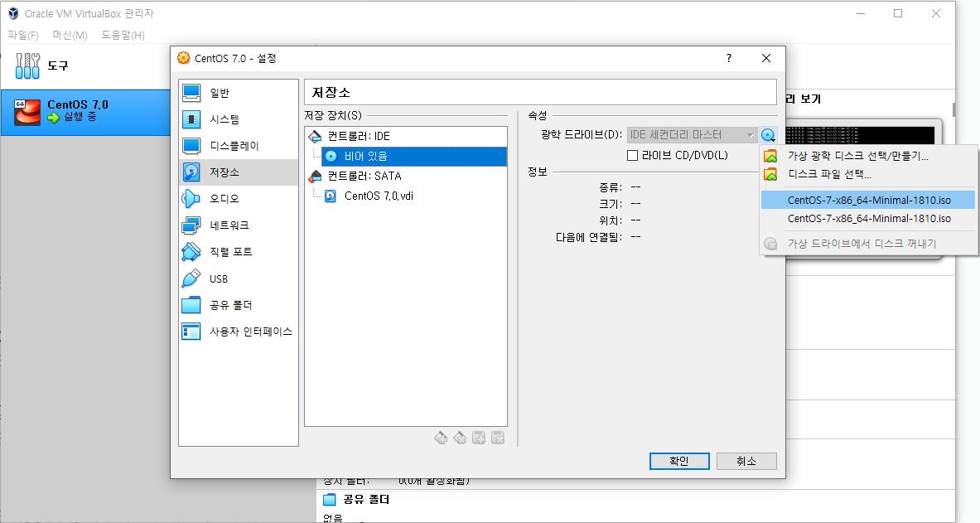Image resolution: width=980 pixels, height=523 pixels.
Task: Click the manager window vertical scrollbar
Action: click(953, 109)
